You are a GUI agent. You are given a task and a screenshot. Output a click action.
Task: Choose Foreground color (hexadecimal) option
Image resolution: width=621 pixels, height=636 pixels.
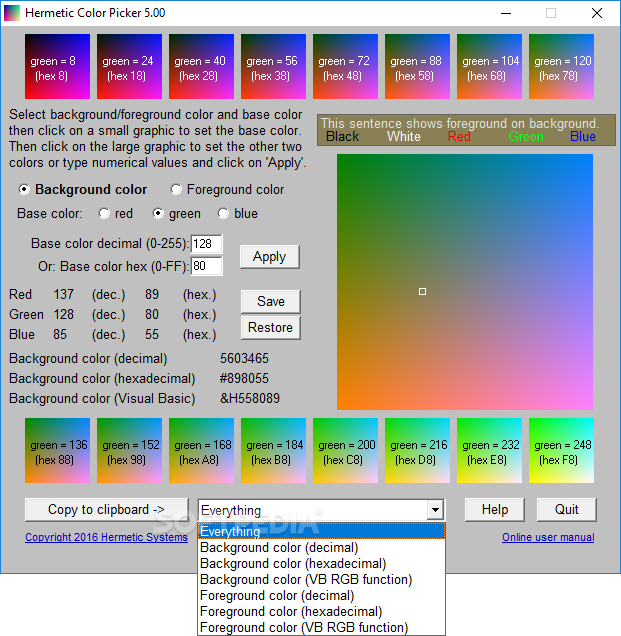pyautogui.click(x=321, y=611)
